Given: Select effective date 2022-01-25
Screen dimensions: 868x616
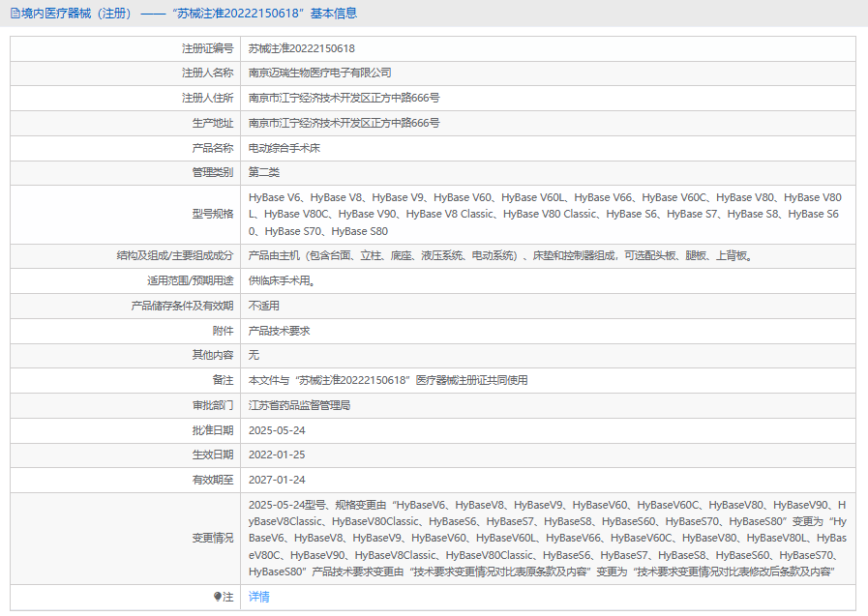Looking at the screenshot, I should point(277,455).
